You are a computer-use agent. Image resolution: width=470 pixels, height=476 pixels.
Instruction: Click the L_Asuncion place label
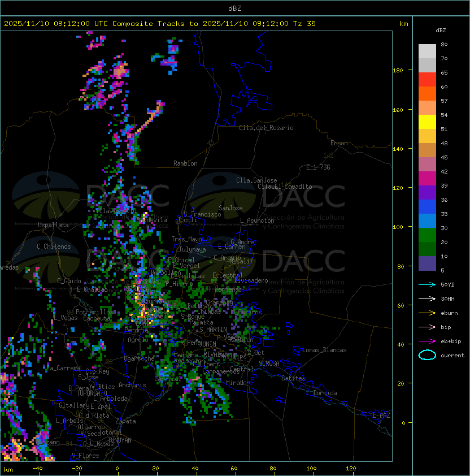coord(257,220)
